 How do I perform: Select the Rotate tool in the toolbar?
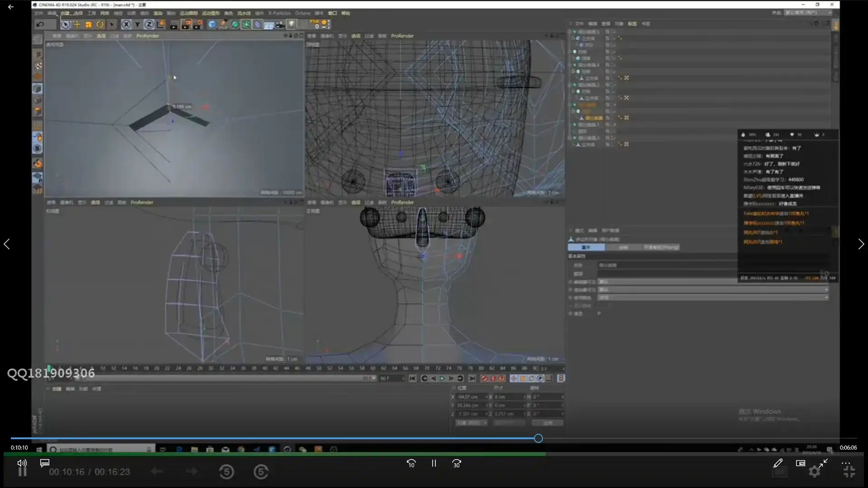point(100,24)
